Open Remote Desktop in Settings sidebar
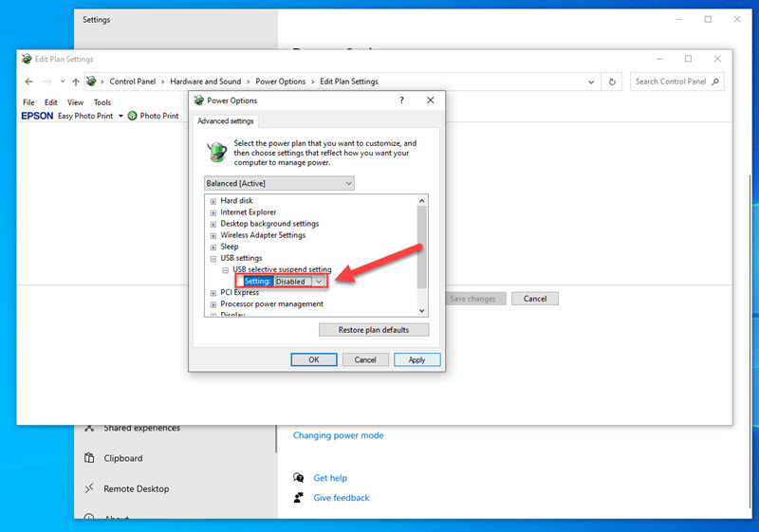This screenshot has height=532, width=759. 136,489
